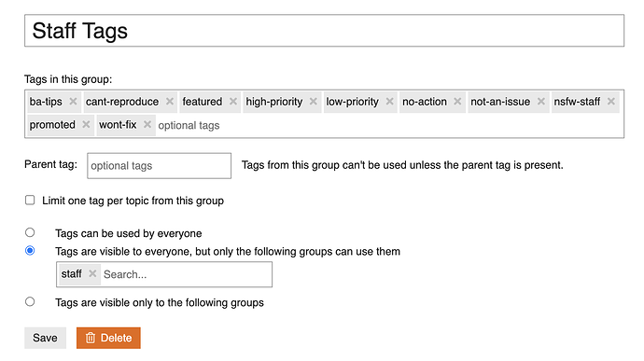The height and width of the screenshot is (361, 644).
Task: Remove the wont-fix tag
Action: [x=147, y=124]
